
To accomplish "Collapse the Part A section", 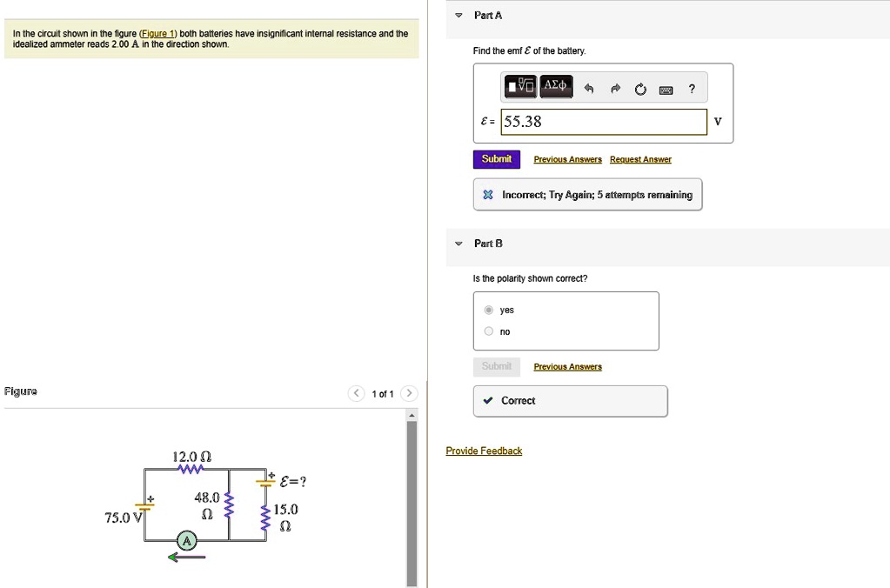I will 458,15.
